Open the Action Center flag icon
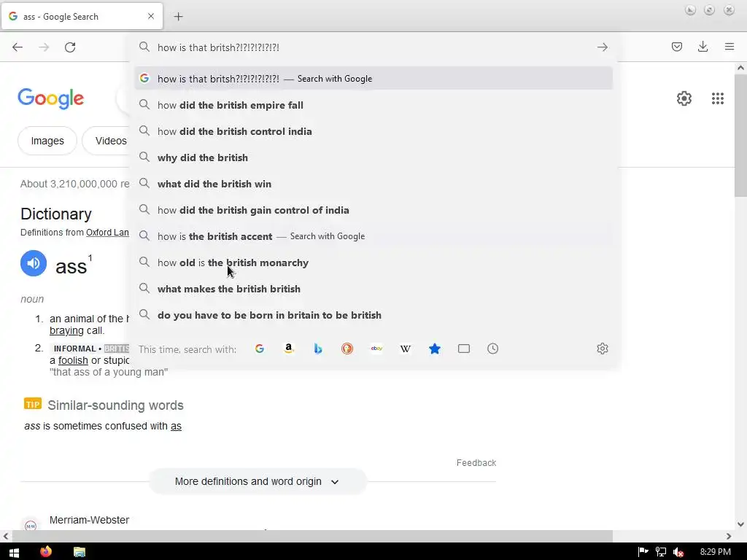The image size is (747, 560). (x=643, y=552)
